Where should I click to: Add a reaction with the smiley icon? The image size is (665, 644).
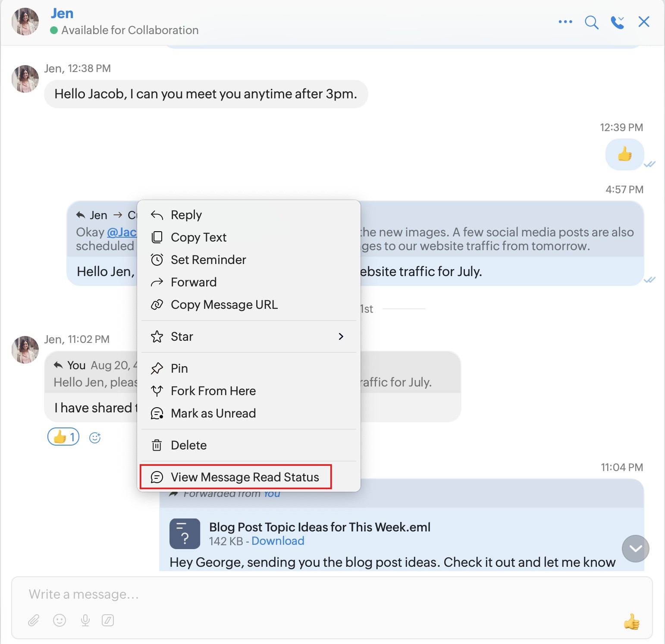click(x=95, y=438)
